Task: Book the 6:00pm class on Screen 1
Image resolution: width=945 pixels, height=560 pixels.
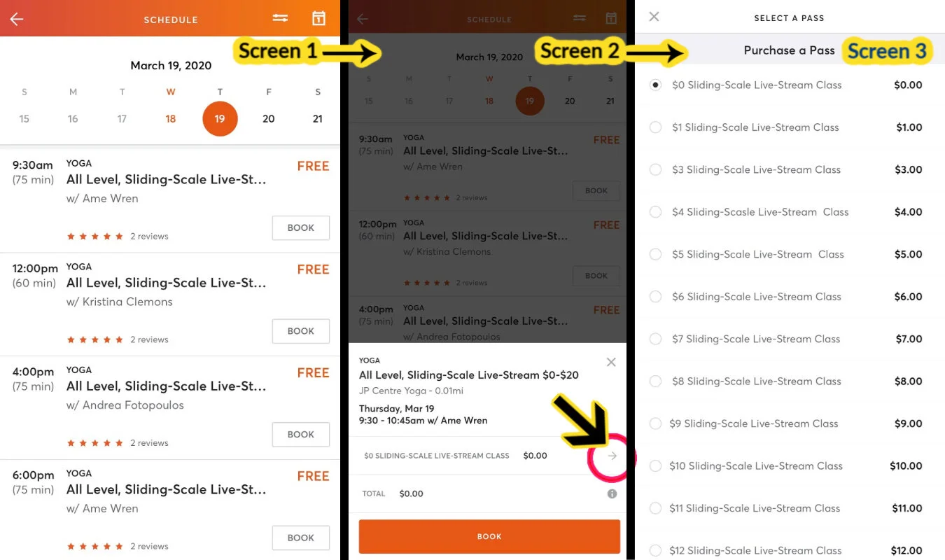Action: point(300,538)
